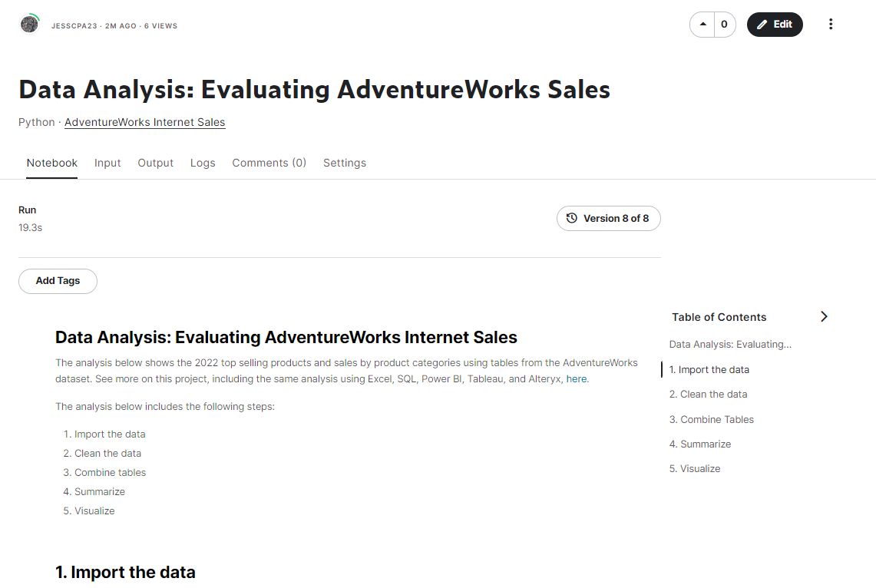The width and height of the screenshot is (876, 588).
Task: Visit JESSCPA23's profile
Action: tap(80, 25)
